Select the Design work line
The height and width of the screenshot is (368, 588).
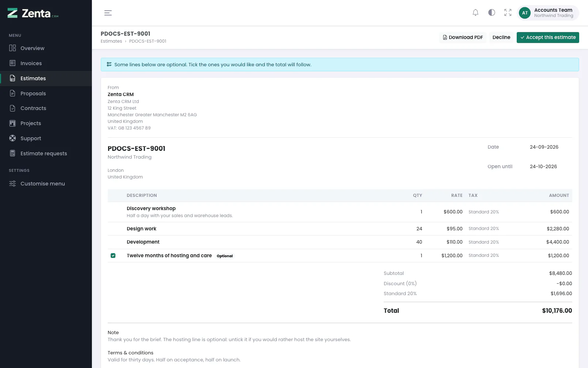pos(141,229)
